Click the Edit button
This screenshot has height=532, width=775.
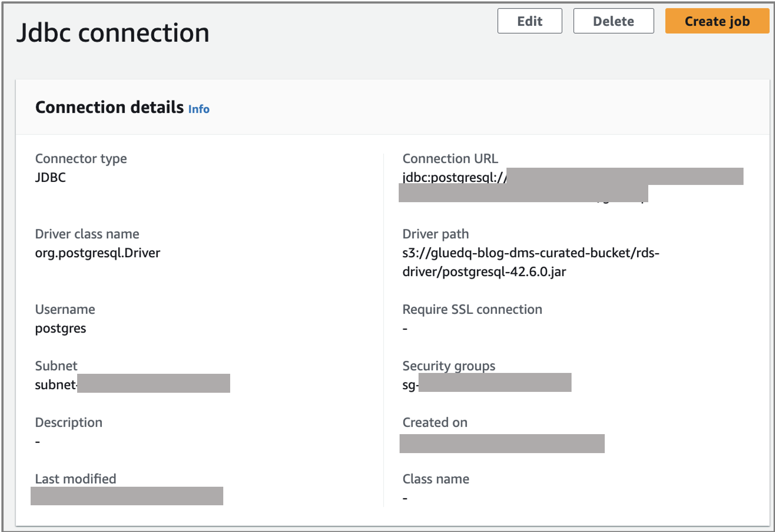(529, 21)
